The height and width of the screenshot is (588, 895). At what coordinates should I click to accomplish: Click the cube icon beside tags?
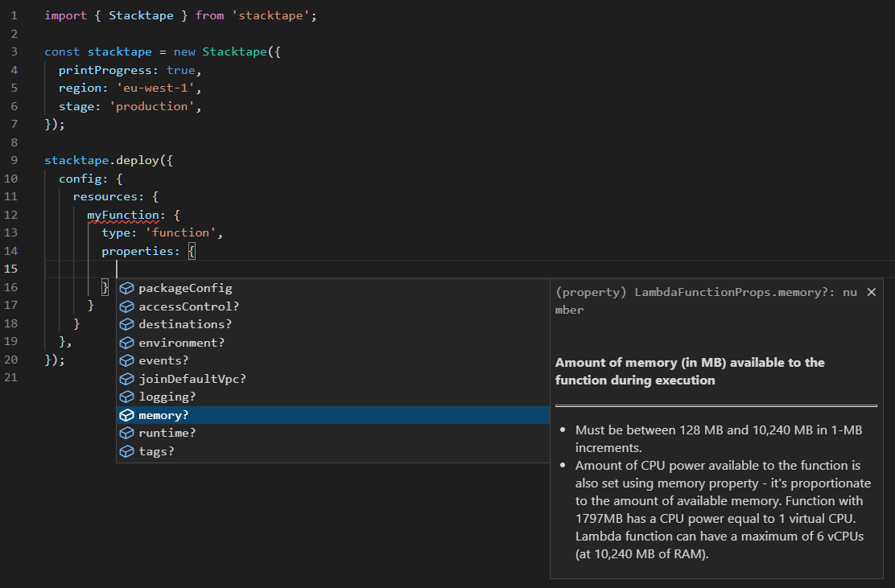click(x=126, y=451)
